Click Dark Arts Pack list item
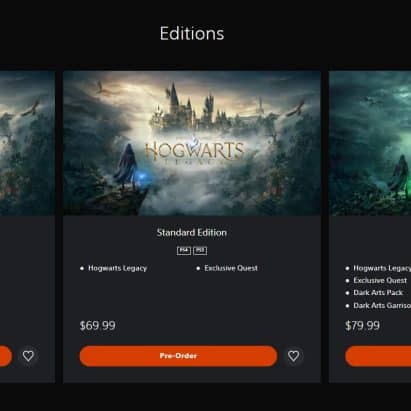The image size is (411, 411). point(378,293)
